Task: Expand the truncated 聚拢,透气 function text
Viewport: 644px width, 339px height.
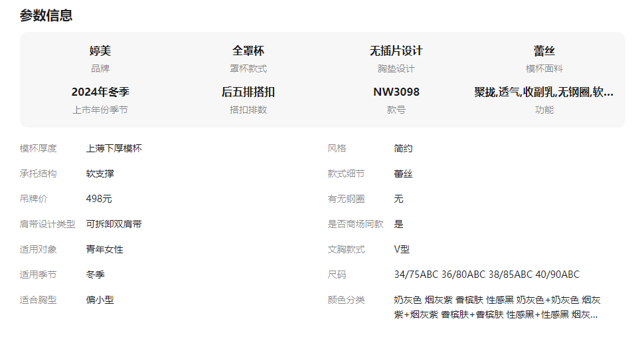Action: (x=544, y=92)
